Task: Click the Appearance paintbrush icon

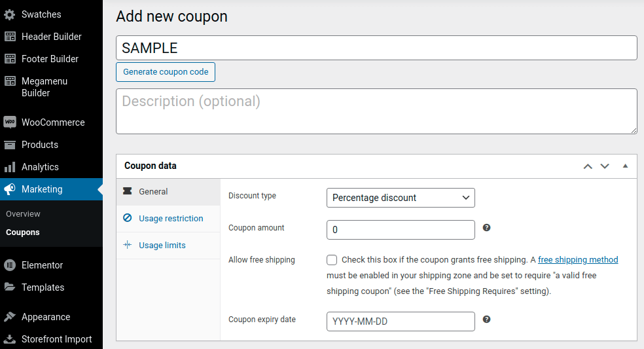Action: click(10, 317)
